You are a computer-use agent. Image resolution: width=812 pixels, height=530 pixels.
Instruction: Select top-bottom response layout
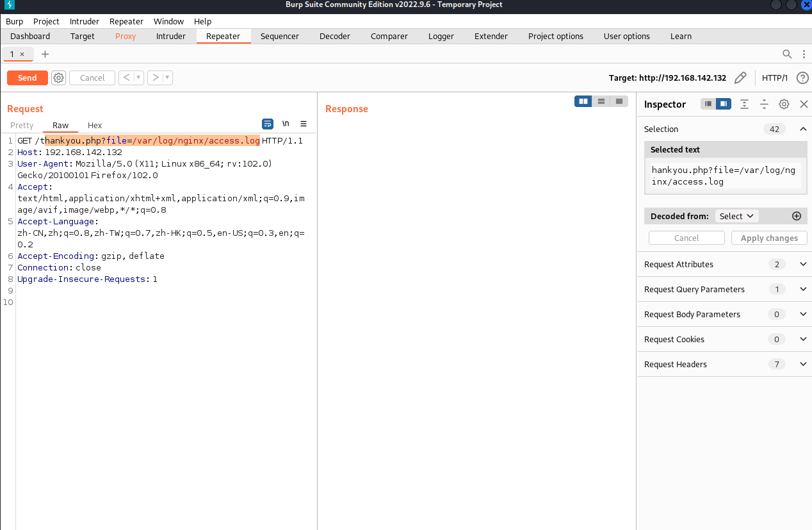[601, 101]
